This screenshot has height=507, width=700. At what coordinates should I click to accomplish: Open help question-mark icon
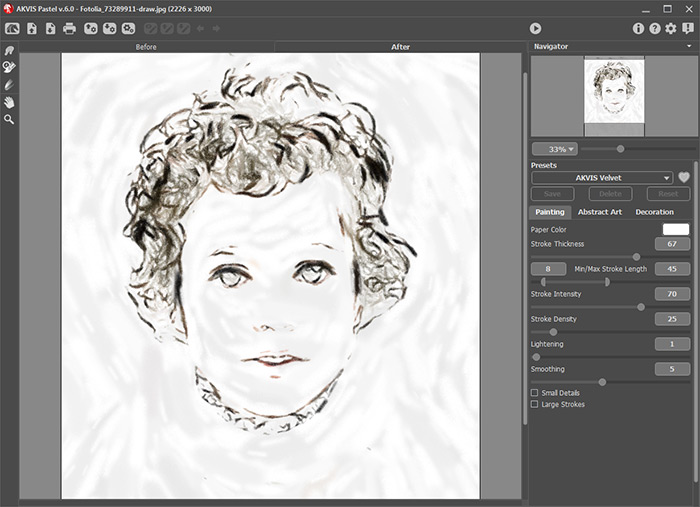654,29
